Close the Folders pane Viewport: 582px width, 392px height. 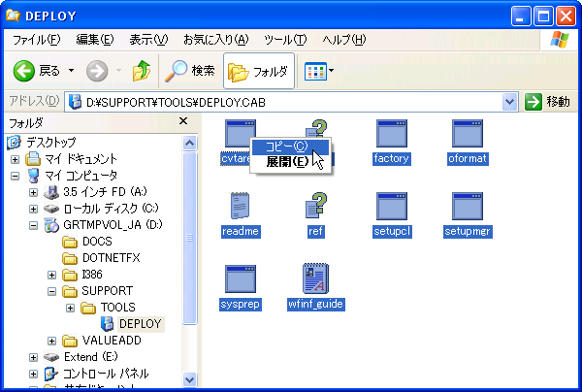pos(183,121)
